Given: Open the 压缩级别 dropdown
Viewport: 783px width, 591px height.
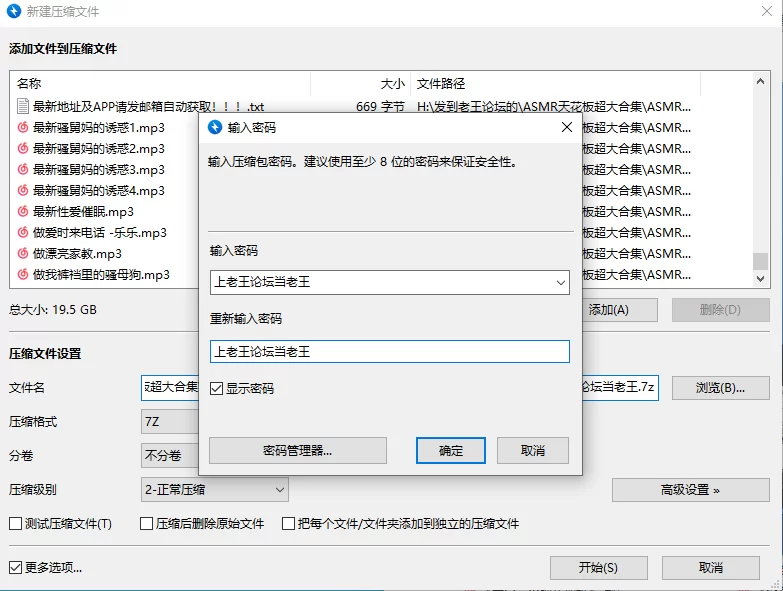Looking at the screenshot, I should [215, 490].
